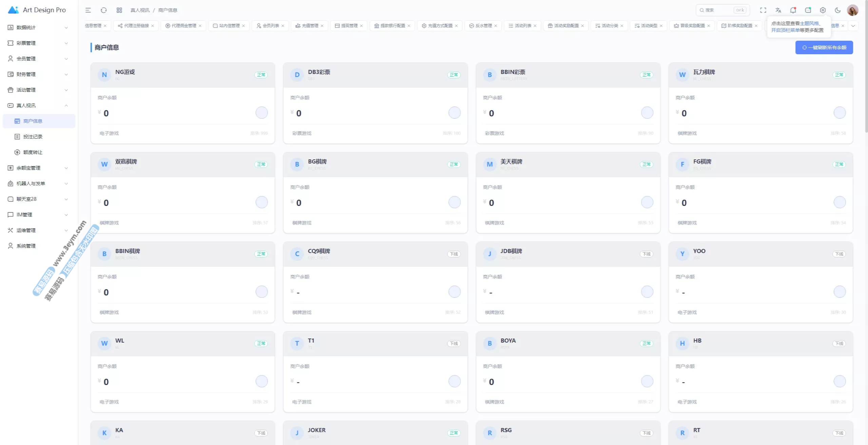The image size is (868, 445).
Task: Collapse sidebar with hamburger icon
Action: (88, 10)
